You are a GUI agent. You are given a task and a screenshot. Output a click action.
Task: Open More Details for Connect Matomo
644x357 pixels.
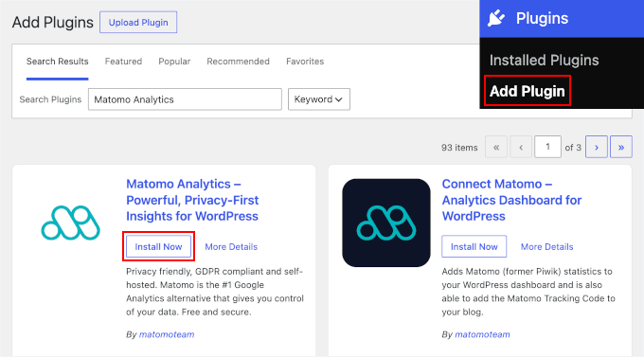(547, 247)
